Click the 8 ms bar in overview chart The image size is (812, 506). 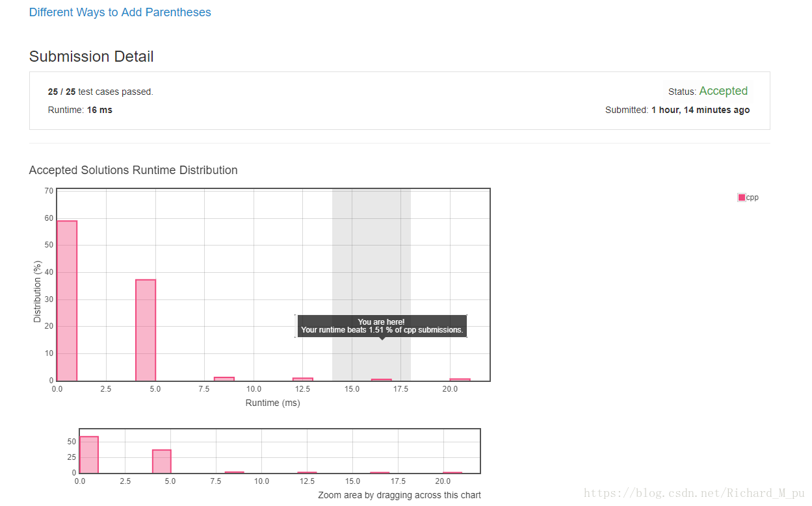pyautogui.click(x=235, y=472)
